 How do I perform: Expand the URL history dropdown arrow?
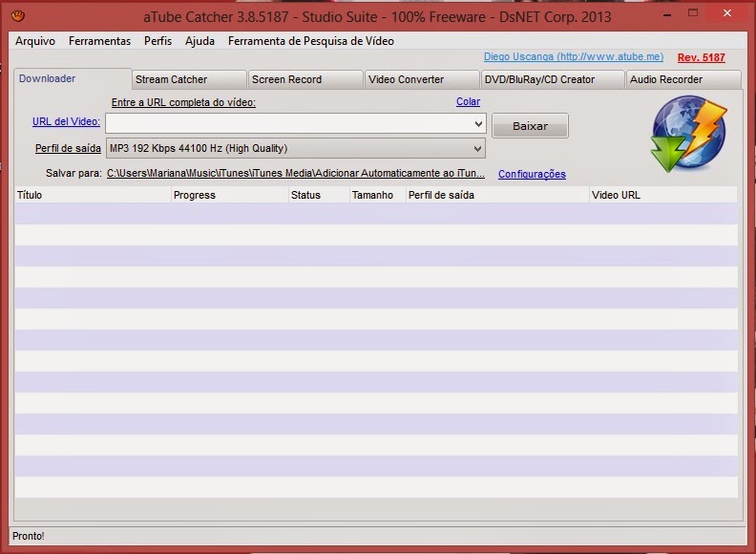point(478,124)
